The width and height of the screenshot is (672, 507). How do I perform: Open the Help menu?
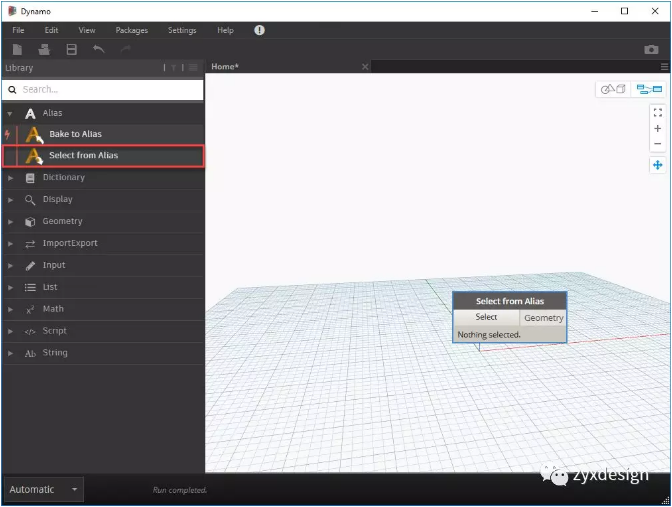click(x=225, y=30)
